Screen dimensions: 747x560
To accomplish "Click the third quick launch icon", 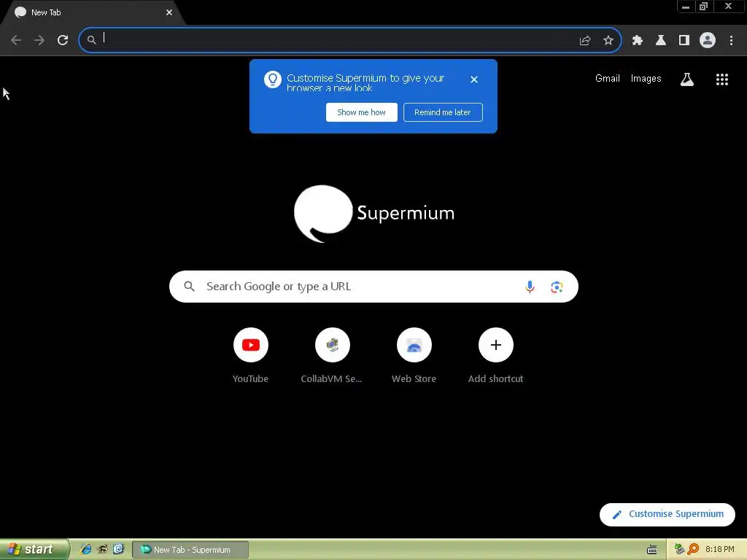I will click(119, 550).
